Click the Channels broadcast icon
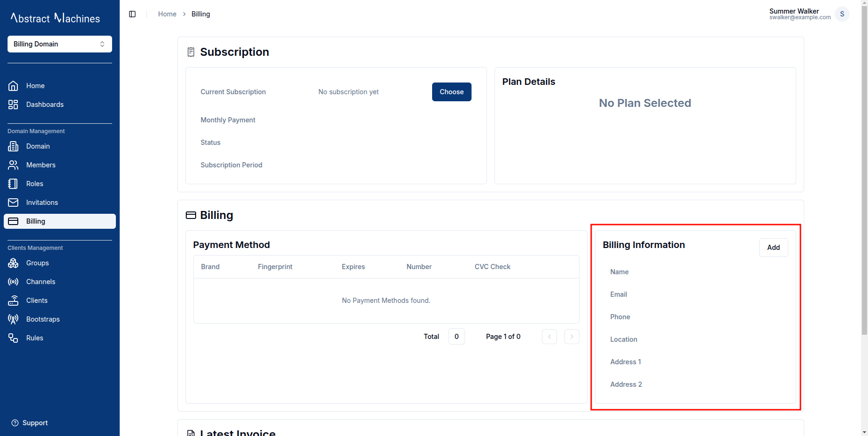 pos(13,282)
